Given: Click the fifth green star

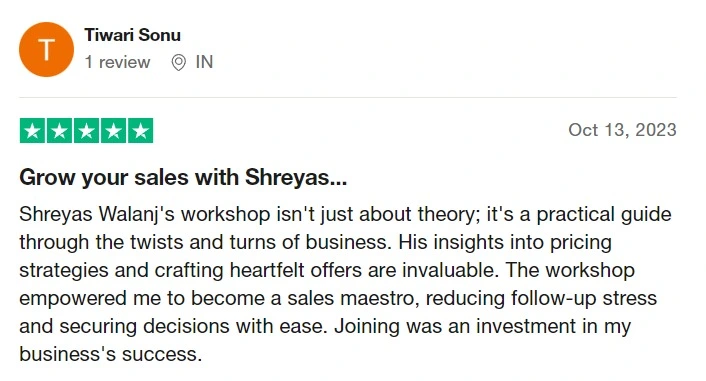Looking at the screenshot, I should point(140,131).
